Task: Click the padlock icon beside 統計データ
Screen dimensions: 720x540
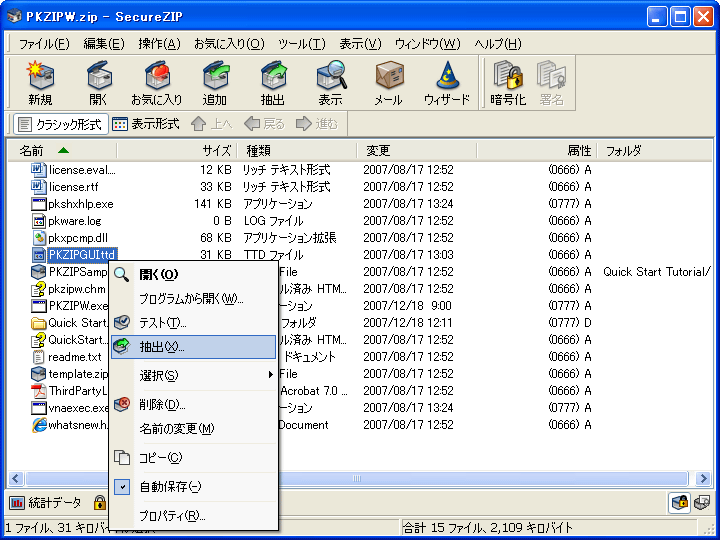Action: [x=99, y=503]
